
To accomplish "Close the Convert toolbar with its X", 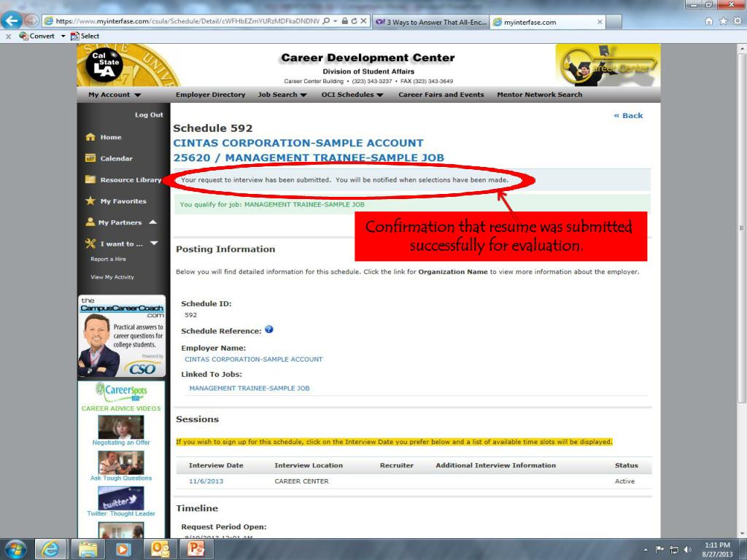I will coord(8,36).
